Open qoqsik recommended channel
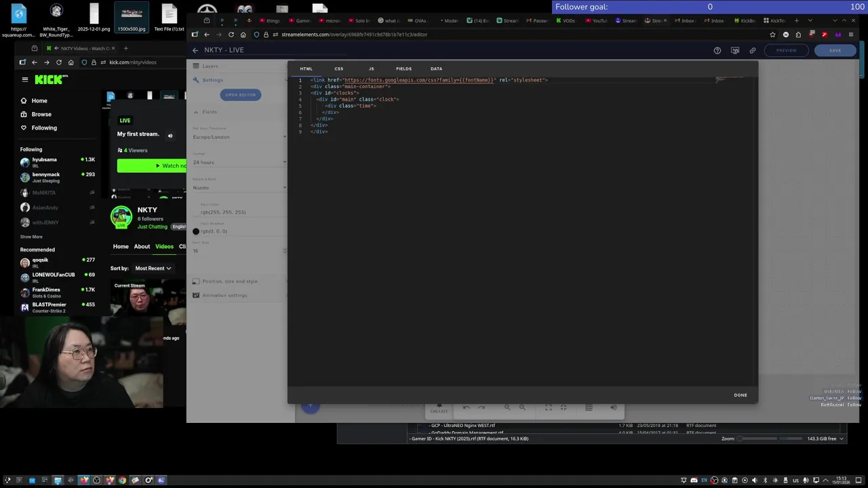Image resolution: width=868 pixels, height=488 pixels. [x=58, y=262]
